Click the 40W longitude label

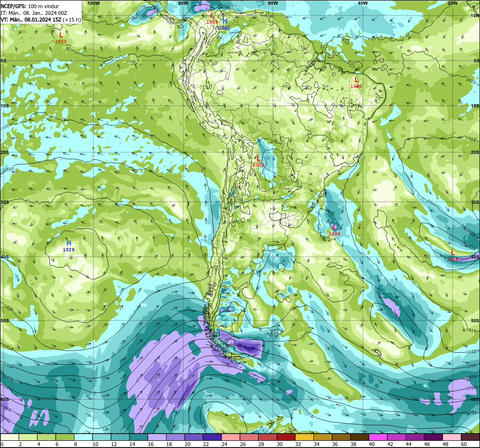362,3
